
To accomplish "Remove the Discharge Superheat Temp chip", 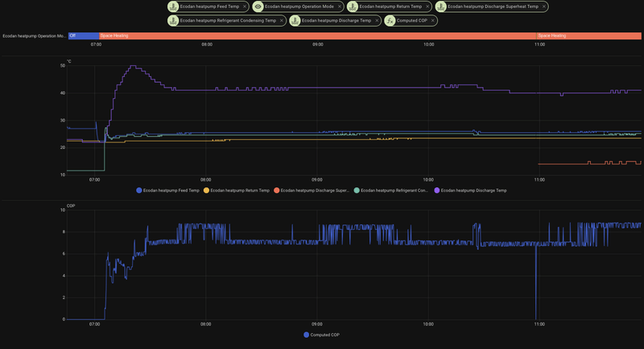I will pyautogui.click(x=544, y=6).
